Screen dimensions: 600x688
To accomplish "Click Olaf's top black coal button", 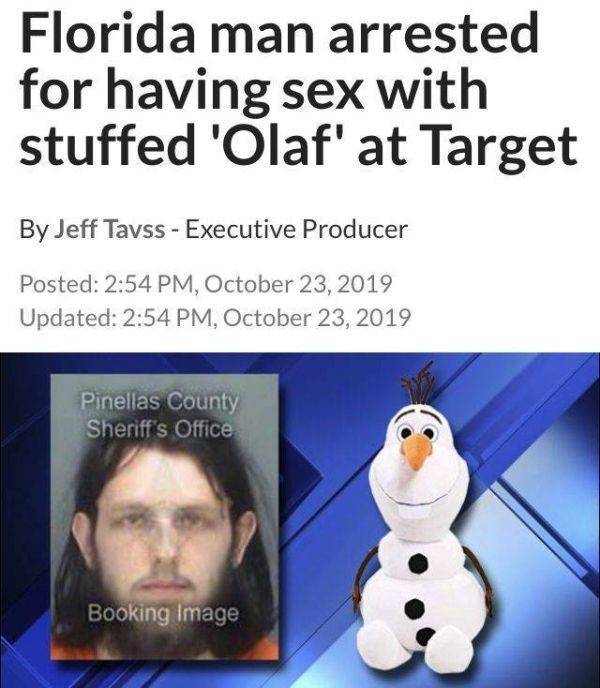I will pos(417,563).
